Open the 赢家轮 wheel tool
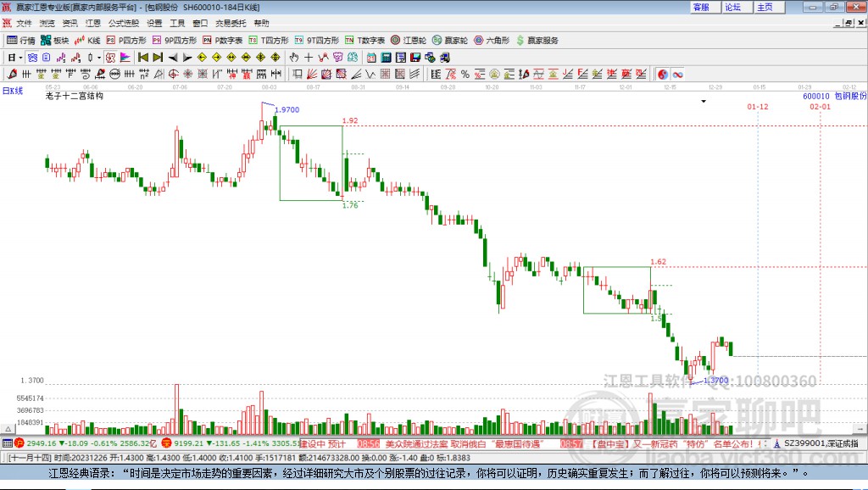The height and width of the screenshot is (490, 868). pyautogui.click(x=450, y=41)
